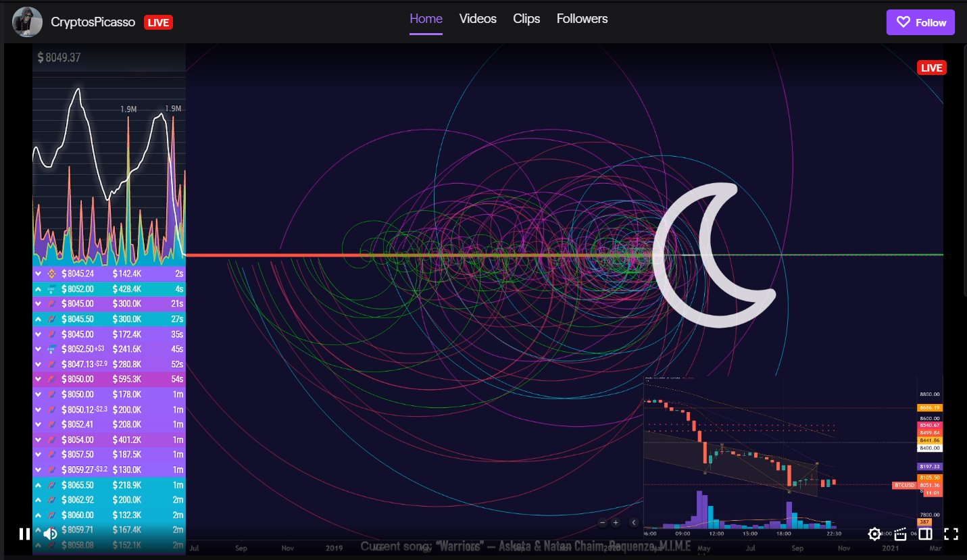Switch to theatre mode
This screenshot has width=967, height=560.
click(x=926, y=534)
